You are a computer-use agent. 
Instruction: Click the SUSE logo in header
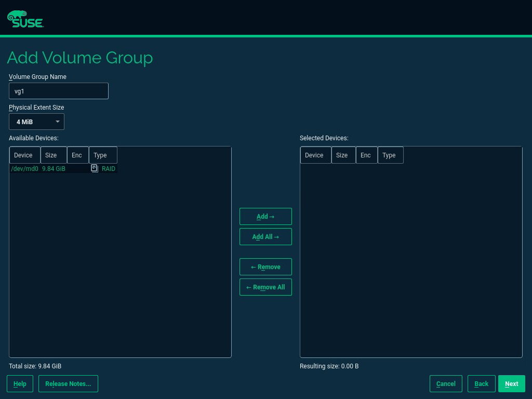pyautogui.click(x=25, y=19)
